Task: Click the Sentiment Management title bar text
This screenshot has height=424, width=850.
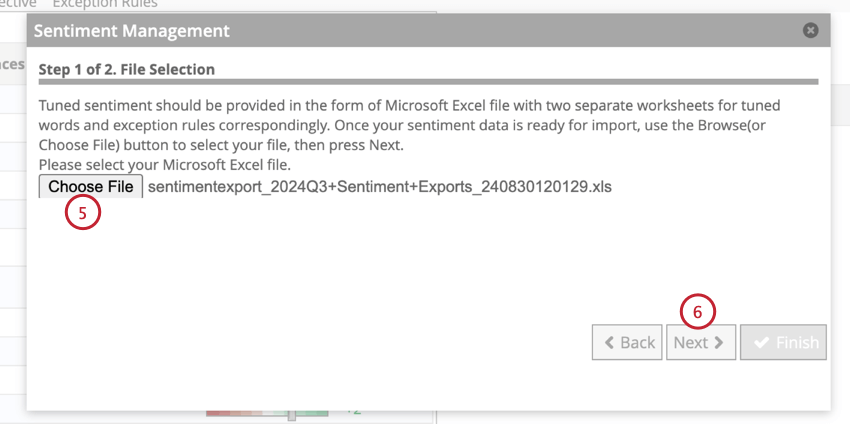Action: (132, 31)
